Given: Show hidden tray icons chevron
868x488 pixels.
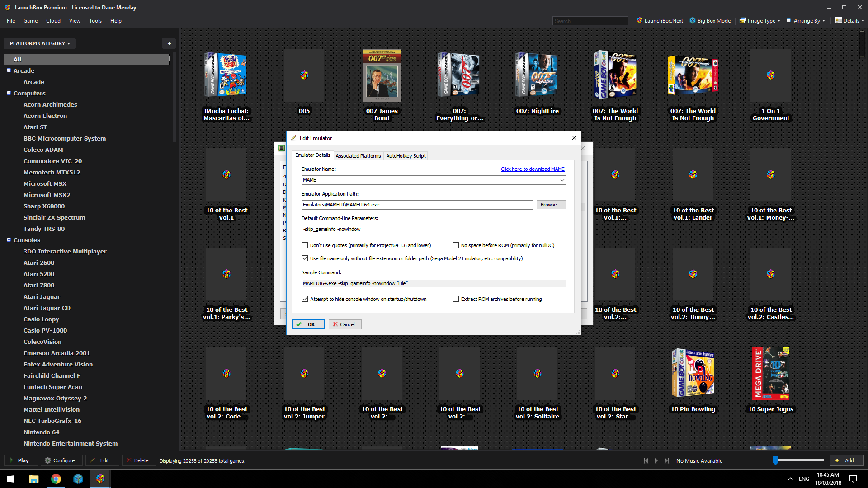Looking at the screenshot, I should [790, 479].
